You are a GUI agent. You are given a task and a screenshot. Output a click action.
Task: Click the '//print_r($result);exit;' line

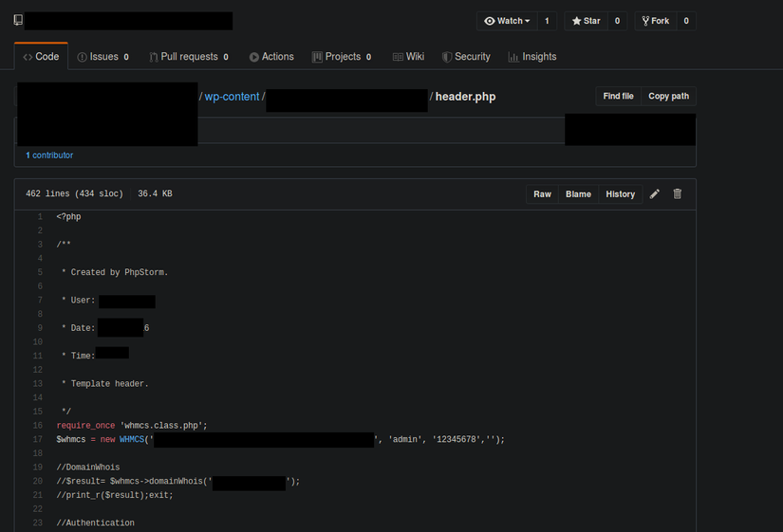tap(115, 495)
